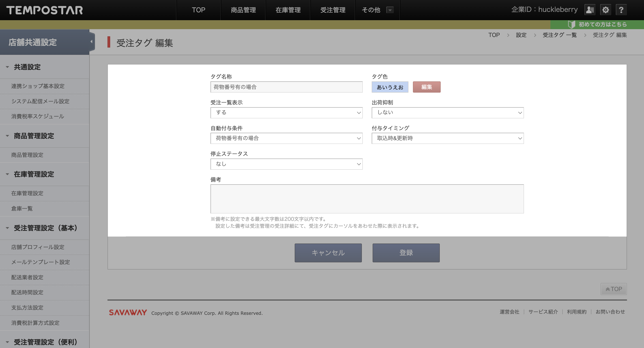Open the 付与タイミング dropdown
This screenshot has width=644, height=348.
coord(447,138)
